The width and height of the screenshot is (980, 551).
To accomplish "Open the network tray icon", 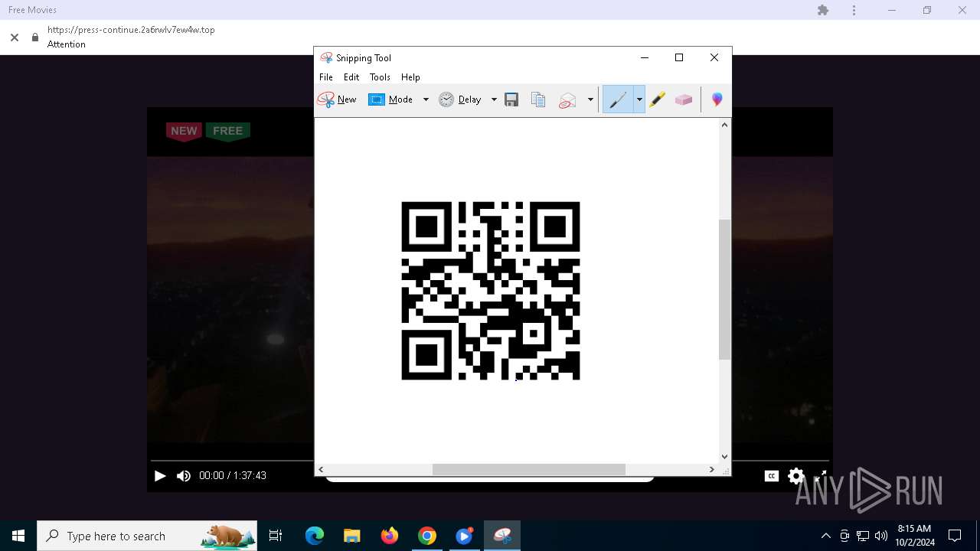I will (863, 536).
